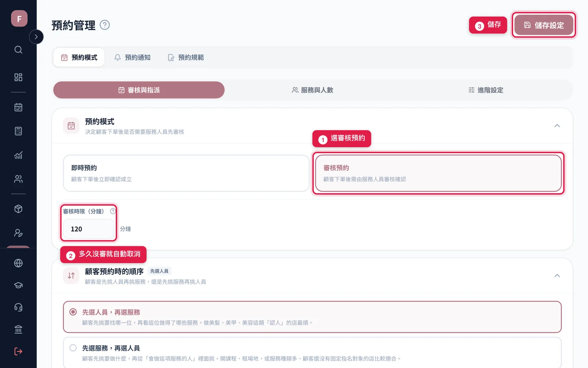Click the 預約模式 section calendar icon
588x368 pixels.
71,126
